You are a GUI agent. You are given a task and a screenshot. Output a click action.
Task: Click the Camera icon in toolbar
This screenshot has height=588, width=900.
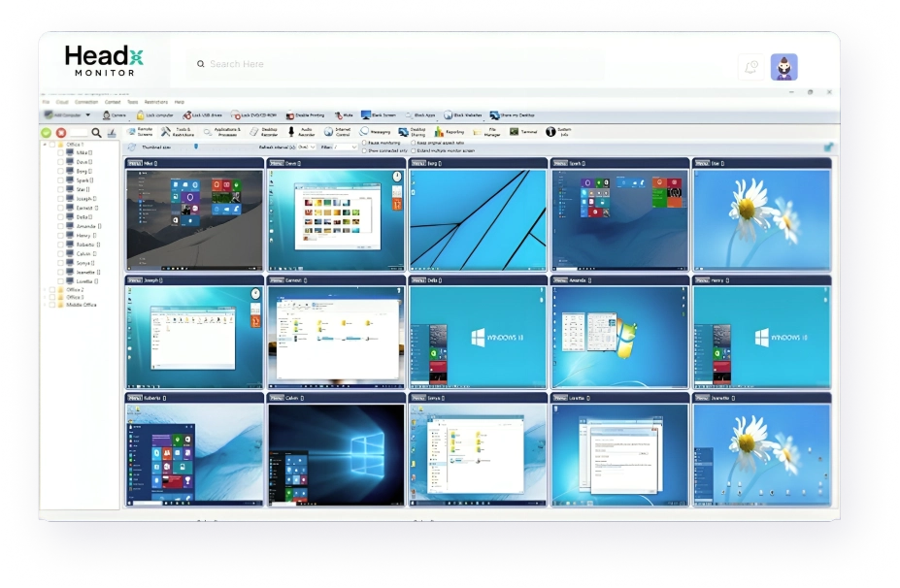coord(107,114)
